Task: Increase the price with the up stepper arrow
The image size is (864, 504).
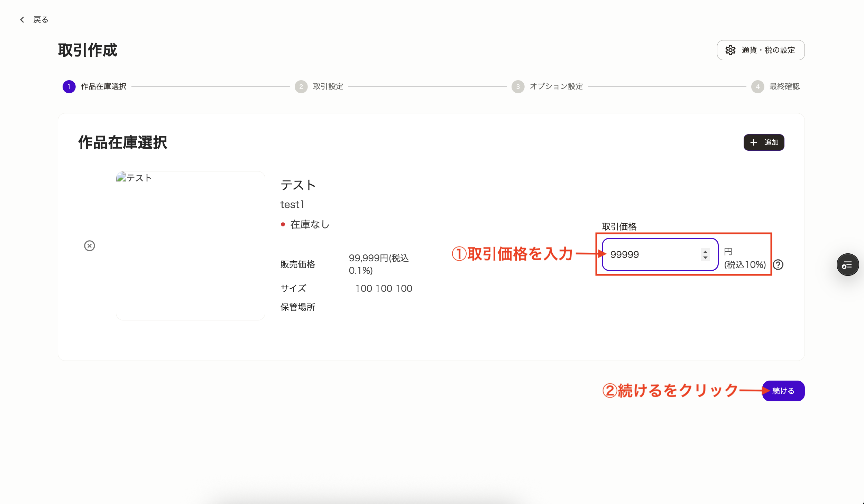Action: (x=705, y=251)
